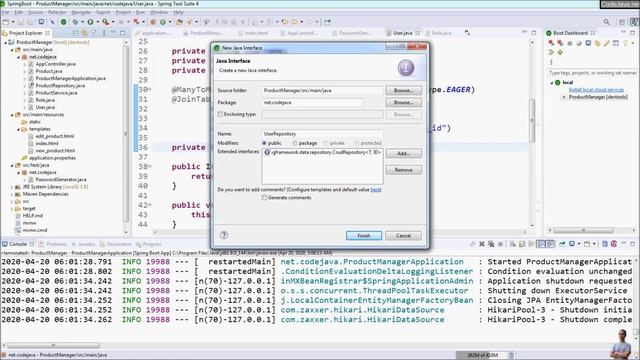Click the Boot Dashboard tag filter field
640x360 pixels.
pyautogui.click(x=592, y=73)
